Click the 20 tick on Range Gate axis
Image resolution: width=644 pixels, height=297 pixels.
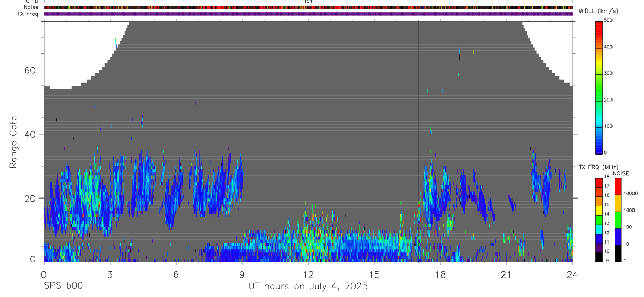(x=30, y=198)
